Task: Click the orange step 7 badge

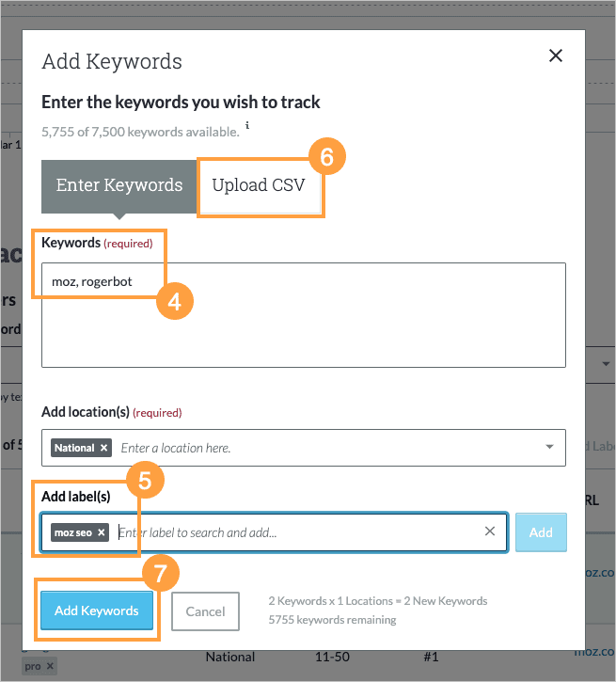Action: tap(160, 574)
